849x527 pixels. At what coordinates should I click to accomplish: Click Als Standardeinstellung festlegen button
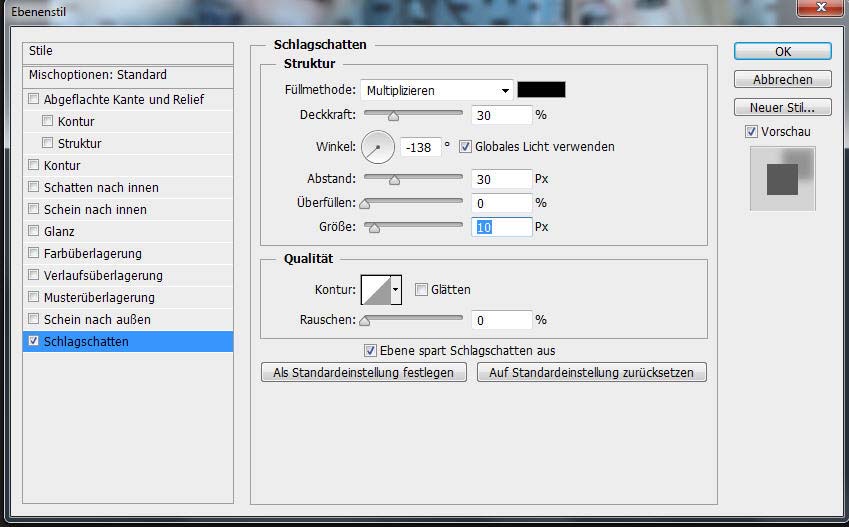[364, 372]
